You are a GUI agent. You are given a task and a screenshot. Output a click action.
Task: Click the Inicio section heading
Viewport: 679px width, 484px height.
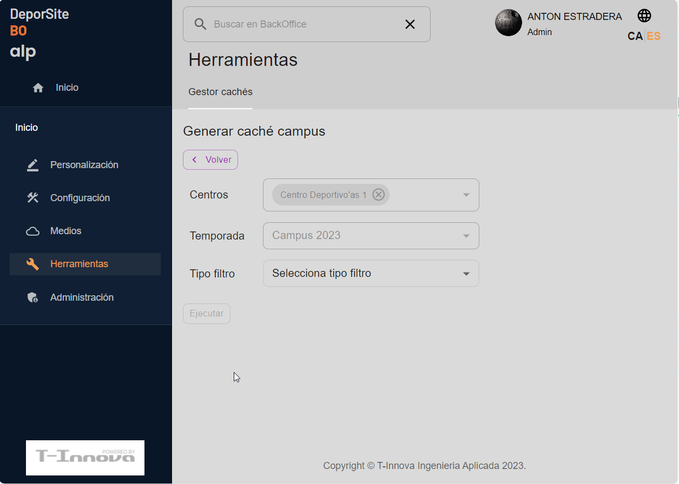point(26,128)
